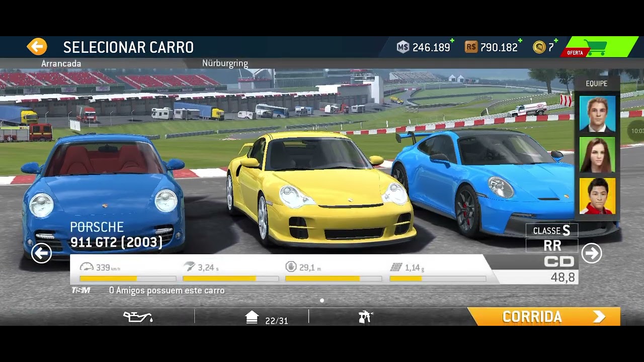Tap the PORSCHE 911 GT2 (2003) name
Viewport: 644px width, 362px height.
(x=116, y=235)
